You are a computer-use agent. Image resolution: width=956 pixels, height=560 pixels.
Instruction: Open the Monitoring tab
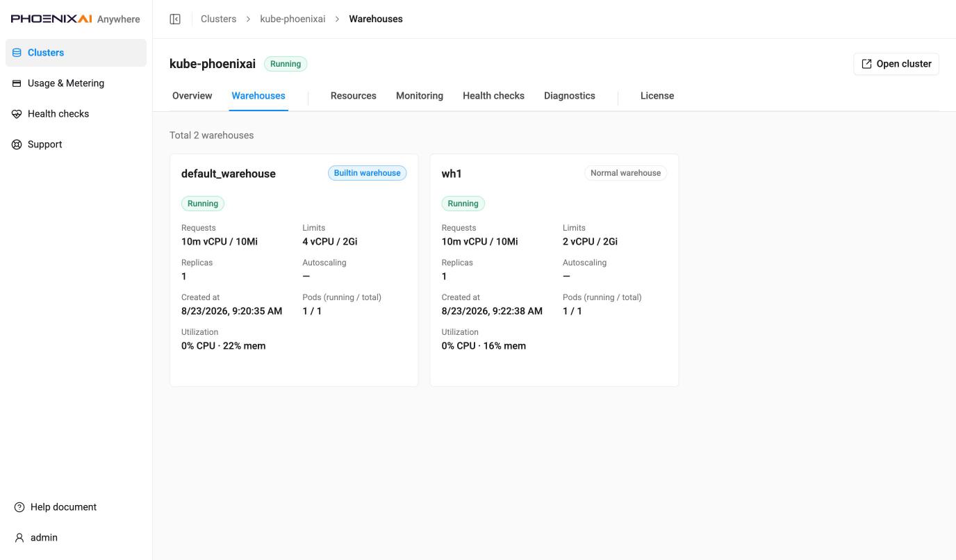click(420, 96)
